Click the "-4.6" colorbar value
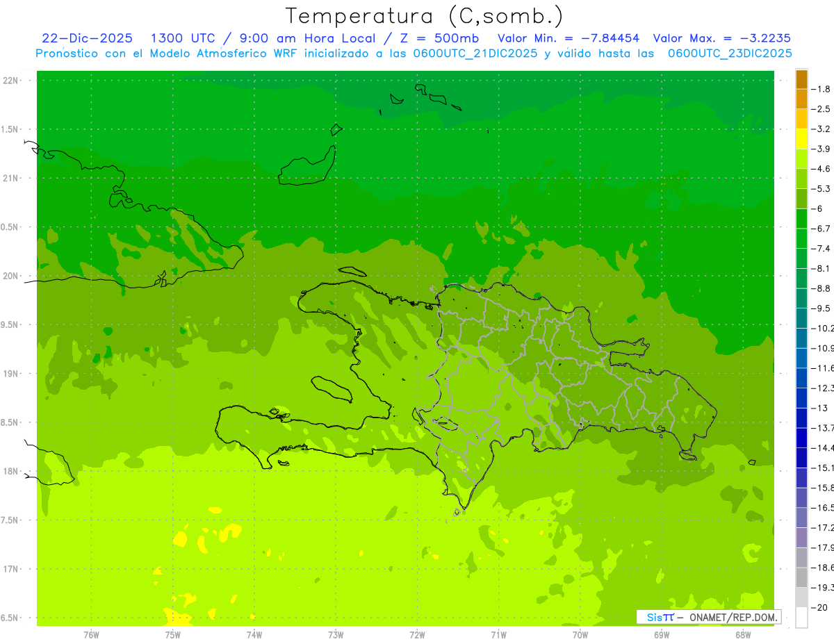Screen dimensions: 834x644 coord(821,170)
